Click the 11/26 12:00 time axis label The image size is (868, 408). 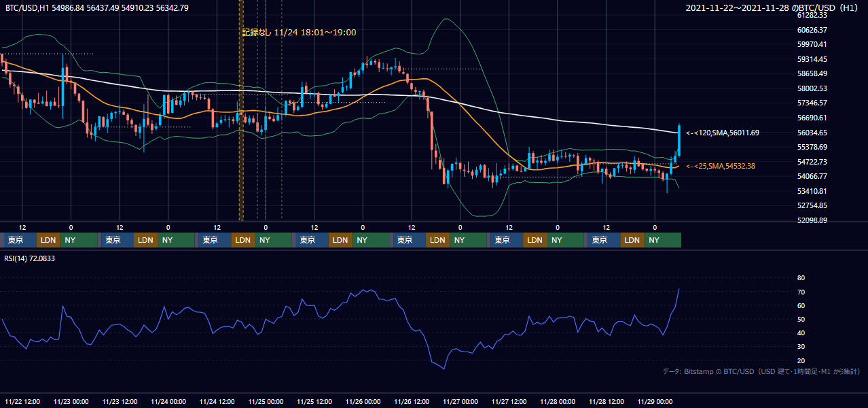[x=412, y=401]
